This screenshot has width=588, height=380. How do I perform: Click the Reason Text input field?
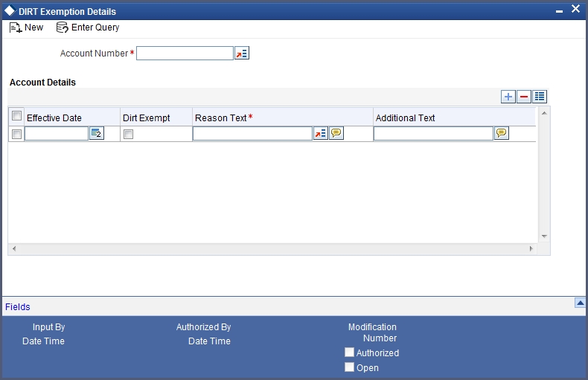point(253,134)
